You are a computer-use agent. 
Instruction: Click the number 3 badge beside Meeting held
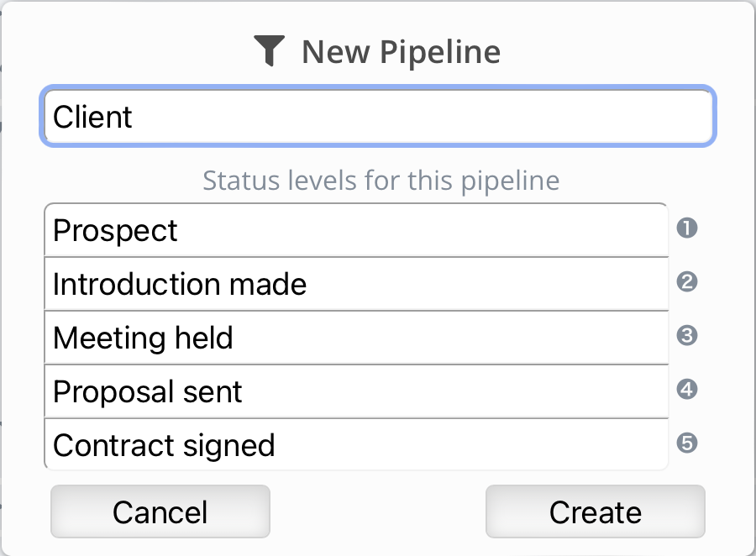pyautogui.click(x=687, y=336)
